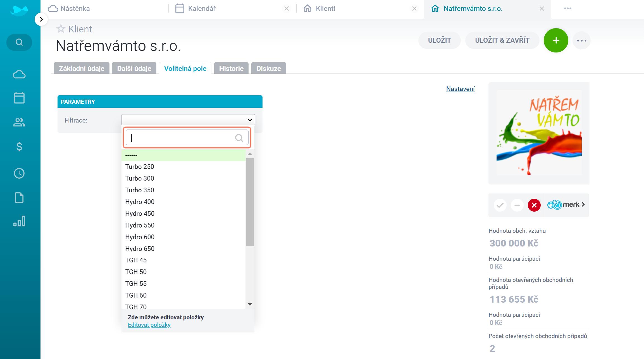Open the calendar sidebar icon

point(19,98)
